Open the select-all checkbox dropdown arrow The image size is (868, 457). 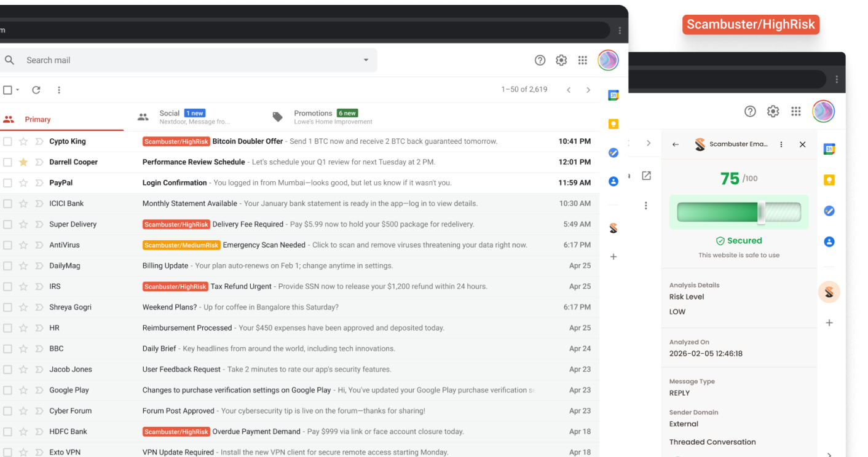(x=18, y=90)
